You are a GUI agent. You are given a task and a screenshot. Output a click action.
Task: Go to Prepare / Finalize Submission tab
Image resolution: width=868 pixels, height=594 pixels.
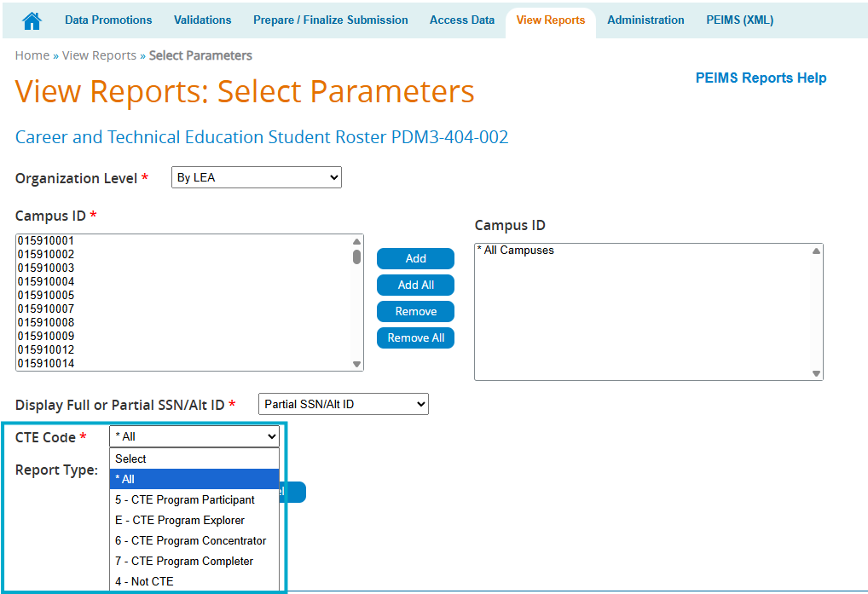[x=330, y=20]
